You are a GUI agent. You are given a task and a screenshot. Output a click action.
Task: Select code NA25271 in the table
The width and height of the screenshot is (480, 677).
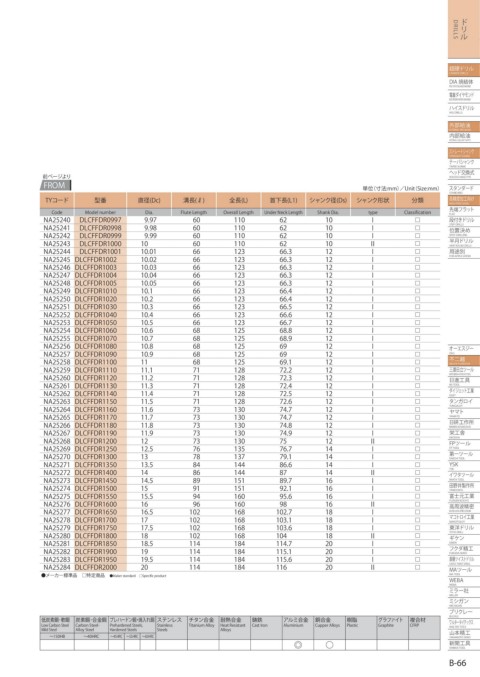[57, 465]
